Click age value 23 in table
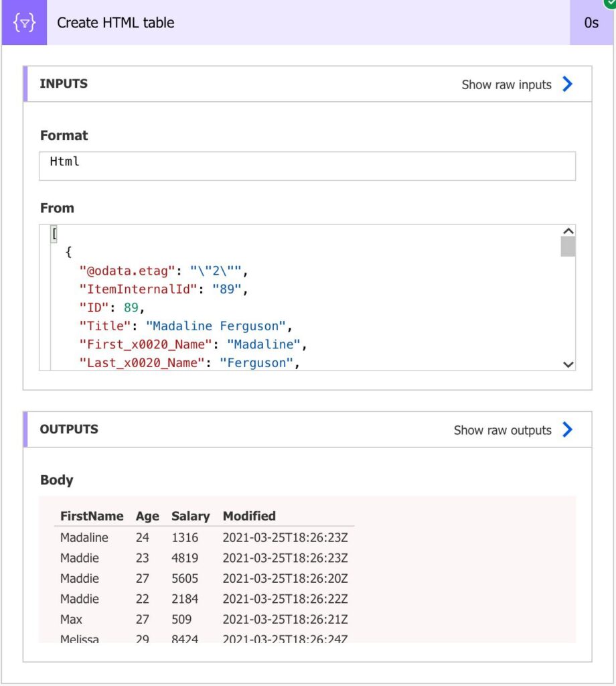The height and width of the screenshot is (686, 616). pos(142,558)
